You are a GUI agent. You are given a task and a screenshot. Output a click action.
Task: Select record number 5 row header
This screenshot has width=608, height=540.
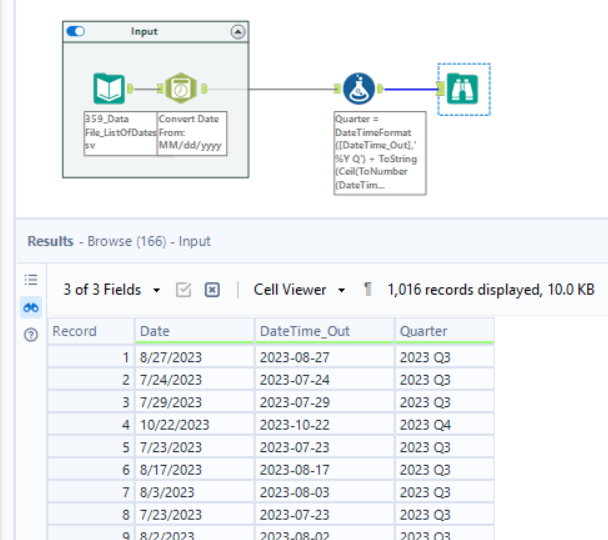(91, 447)
